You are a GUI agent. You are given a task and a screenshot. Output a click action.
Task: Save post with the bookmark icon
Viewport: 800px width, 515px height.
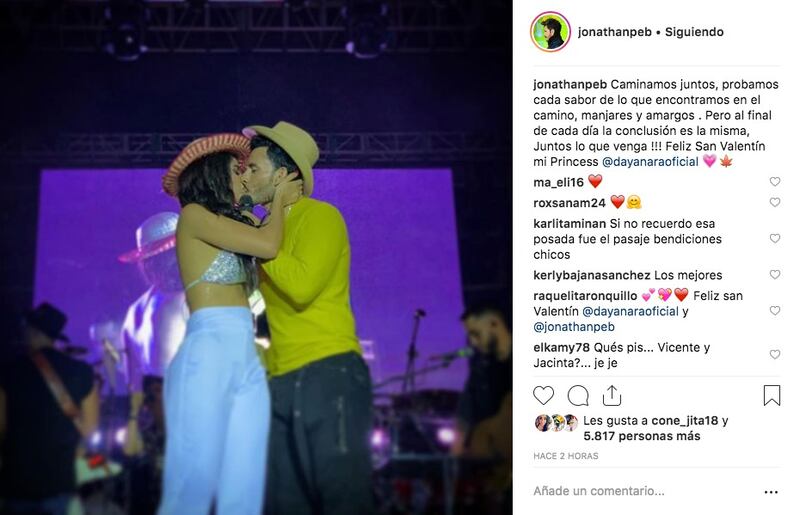tap(772, 396)
